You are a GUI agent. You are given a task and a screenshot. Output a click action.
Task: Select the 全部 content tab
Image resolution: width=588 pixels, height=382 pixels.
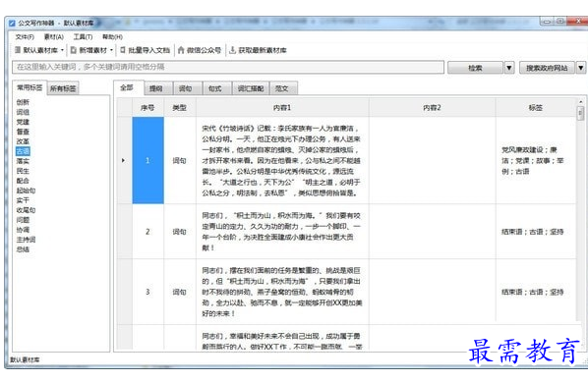127,87
